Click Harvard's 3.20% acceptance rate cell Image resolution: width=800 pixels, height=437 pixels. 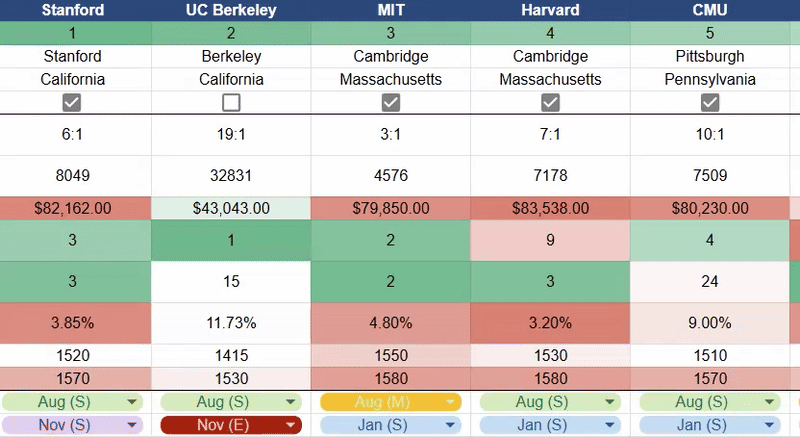[550, 323]
